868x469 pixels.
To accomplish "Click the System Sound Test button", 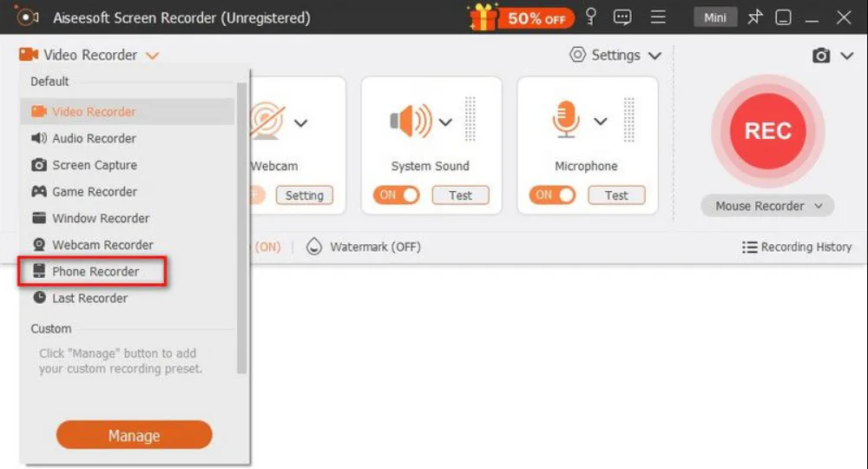I will [x=461, y=195].
